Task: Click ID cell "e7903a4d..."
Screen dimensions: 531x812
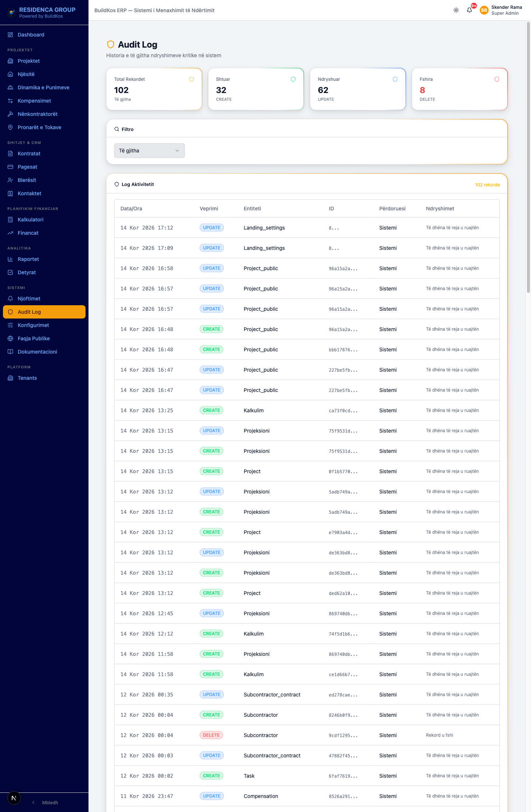Action: point(343,533)
